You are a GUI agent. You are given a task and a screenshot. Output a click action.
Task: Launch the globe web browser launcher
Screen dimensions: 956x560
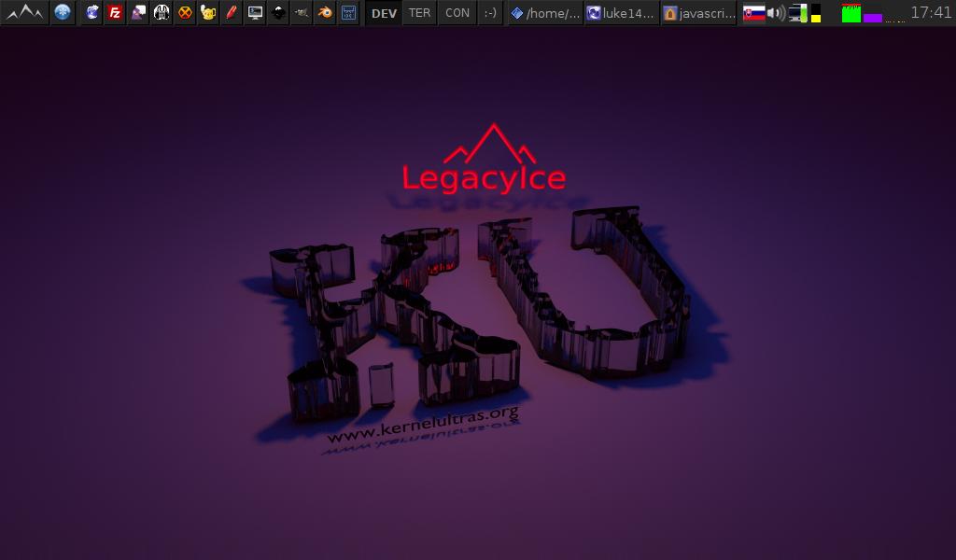coord(92,12)
